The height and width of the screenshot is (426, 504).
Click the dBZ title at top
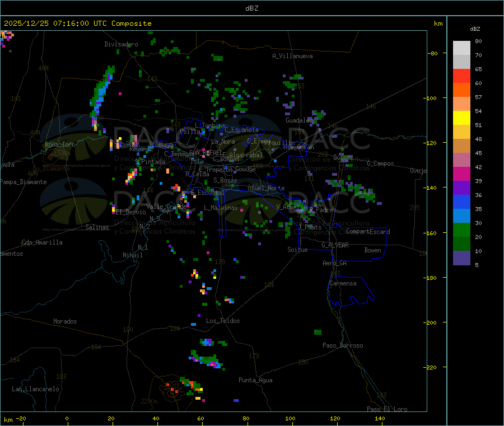coord(251,8)
